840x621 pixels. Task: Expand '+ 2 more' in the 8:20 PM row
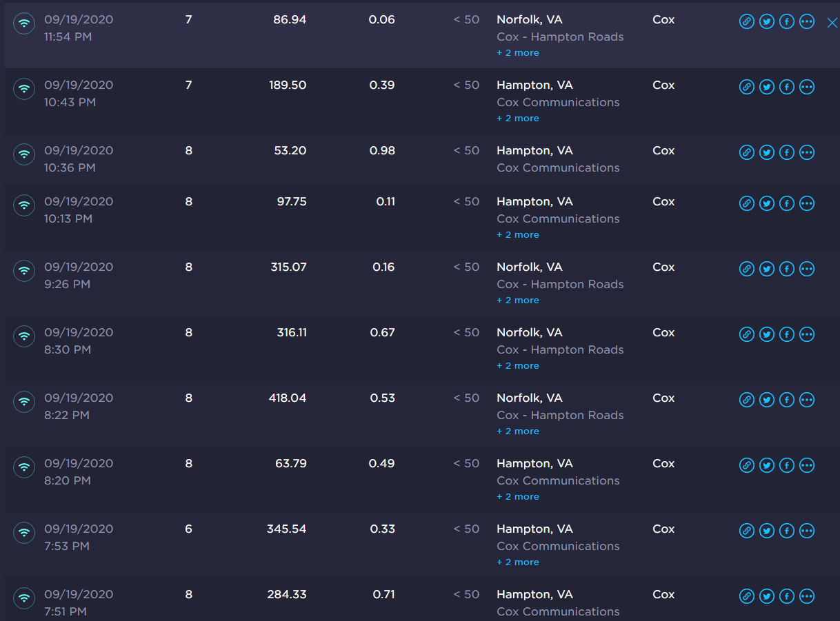coord(518,497)
